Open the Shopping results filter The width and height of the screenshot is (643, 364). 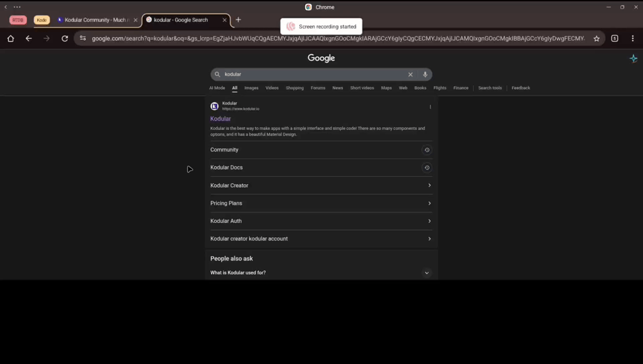click(295, 88)
